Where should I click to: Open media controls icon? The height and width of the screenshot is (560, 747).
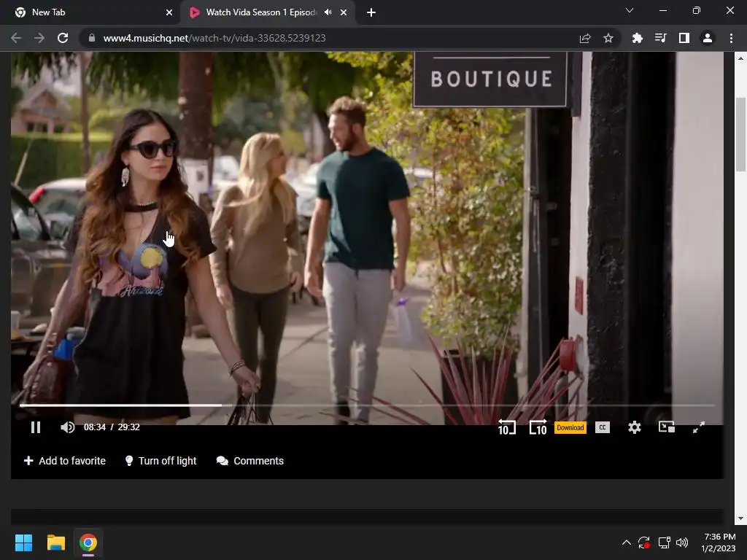tap(660, 38)
